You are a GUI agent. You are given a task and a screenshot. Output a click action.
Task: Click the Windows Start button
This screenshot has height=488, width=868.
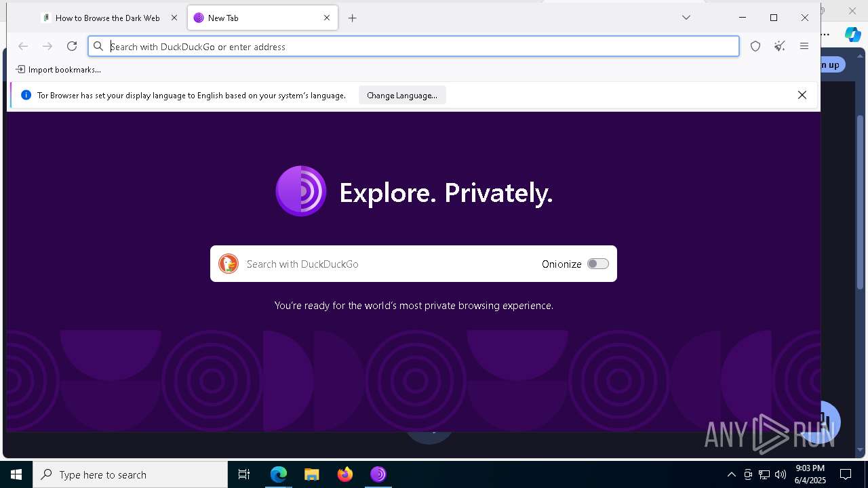(16, 474)
